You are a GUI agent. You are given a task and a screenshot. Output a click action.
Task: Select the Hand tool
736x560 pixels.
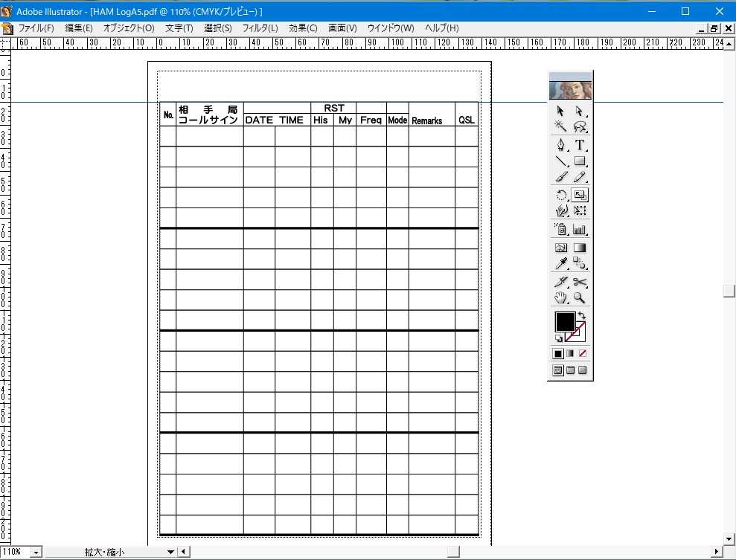(x=560, y=297)
